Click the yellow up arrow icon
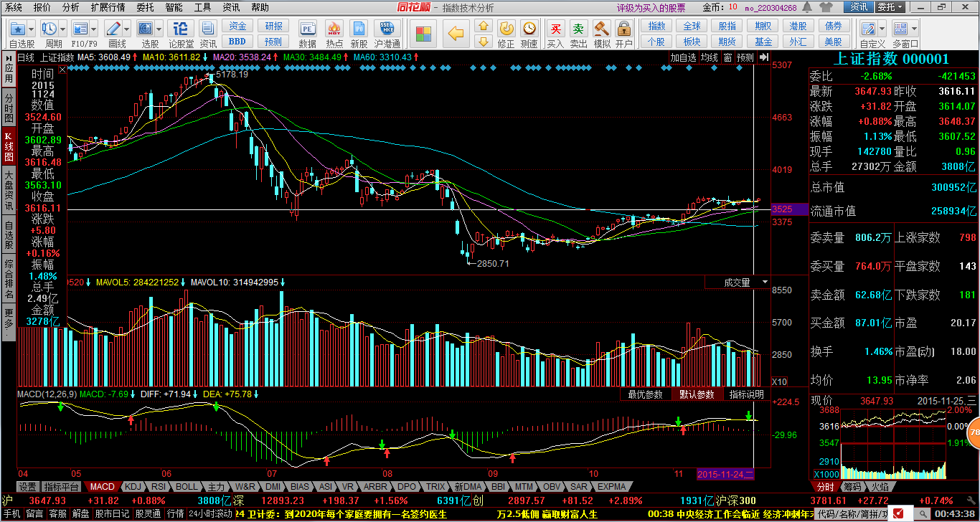 coord(484,26)
